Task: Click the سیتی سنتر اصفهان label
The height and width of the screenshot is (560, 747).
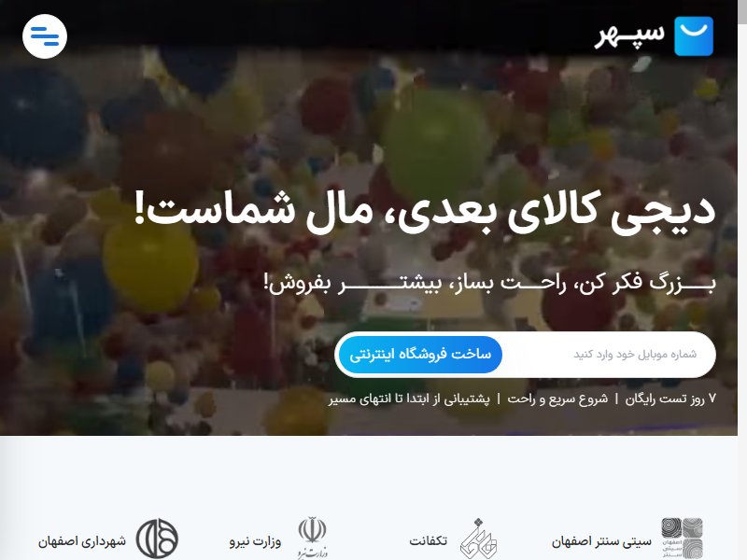Action: pyautogui.click(x=601, y=541)
